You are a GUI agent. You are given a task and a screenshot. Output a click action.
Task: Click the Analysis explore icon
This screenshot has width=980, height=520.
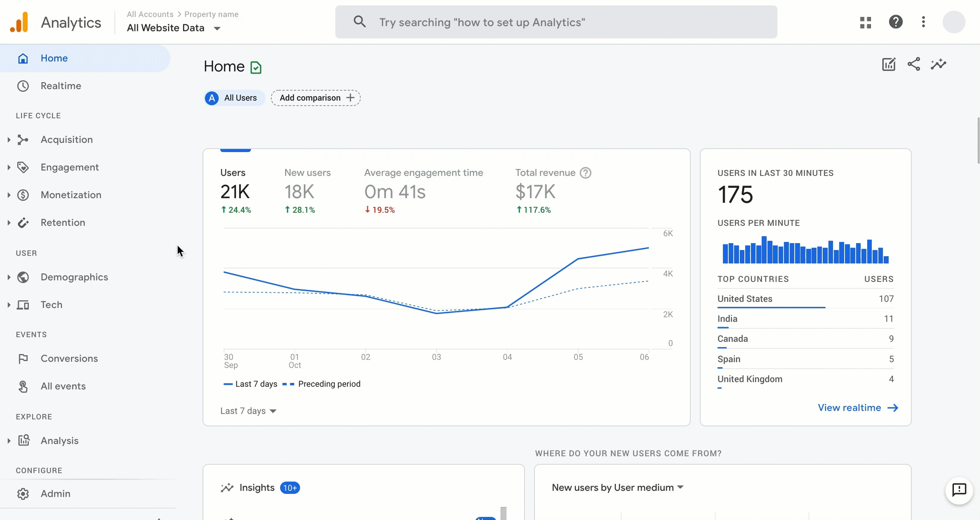(x=23, y=440)
